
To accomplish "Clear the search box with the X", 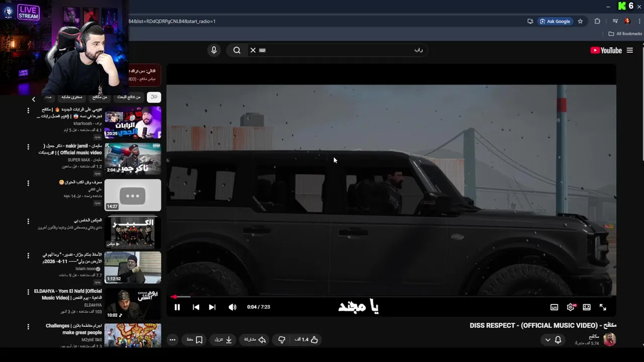I will 253,50.
